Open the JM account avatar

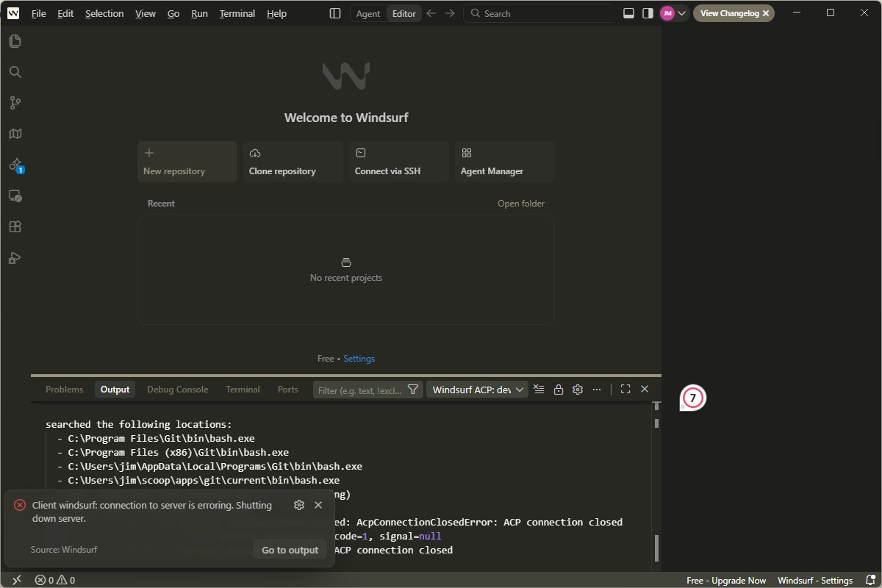click(667, 13)
